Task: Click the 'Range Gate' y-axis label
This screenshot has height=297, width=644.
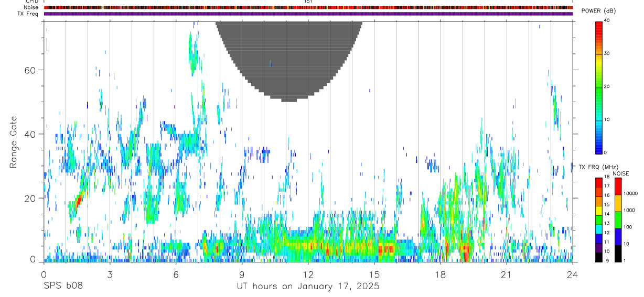Action: click(14, 142)
